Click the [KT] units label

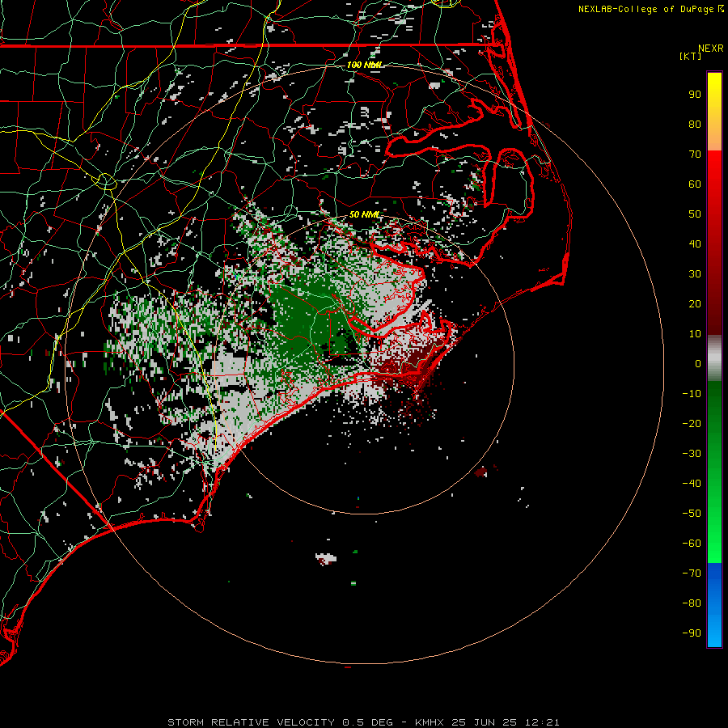click(x=690, y=56)
